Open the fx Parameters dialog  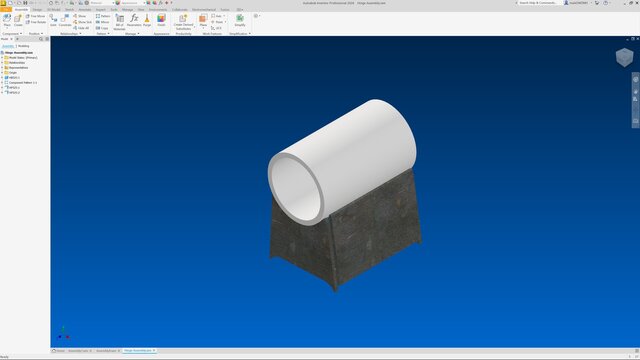(x=134, y=20)
